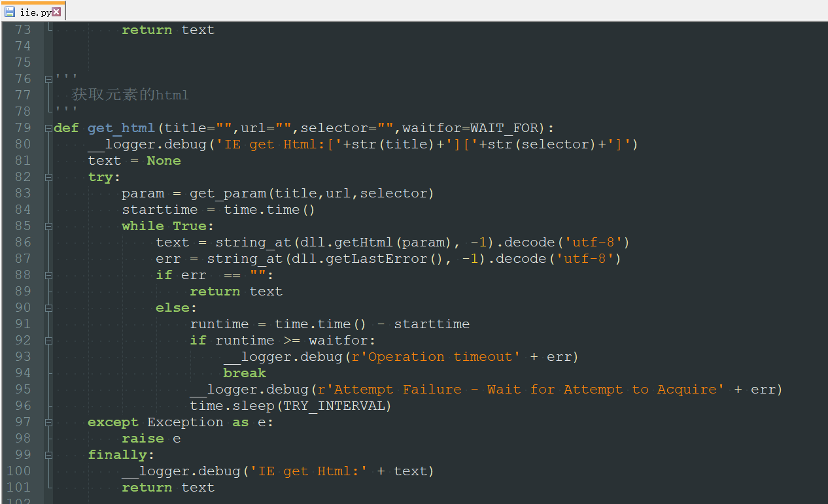Click line number 86 in the margin

point(22,242)
